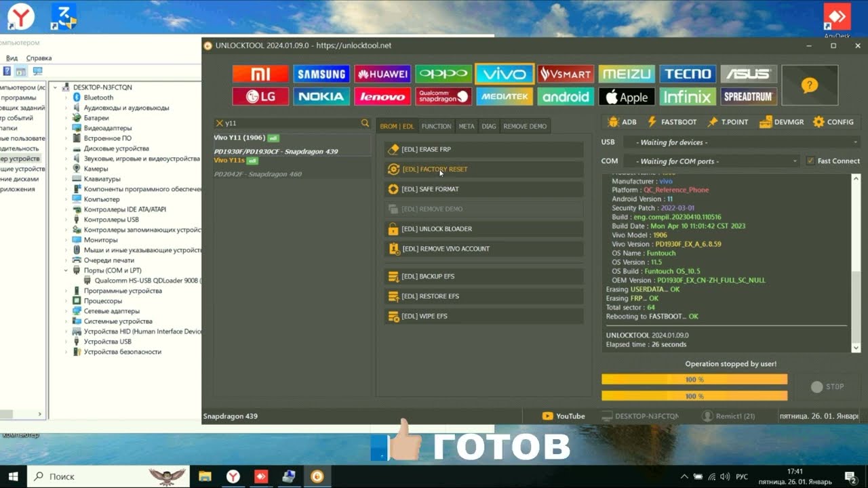Click the Qualcomm Snapdragon brand icon

pyautogui.click(x=443, y=96)
